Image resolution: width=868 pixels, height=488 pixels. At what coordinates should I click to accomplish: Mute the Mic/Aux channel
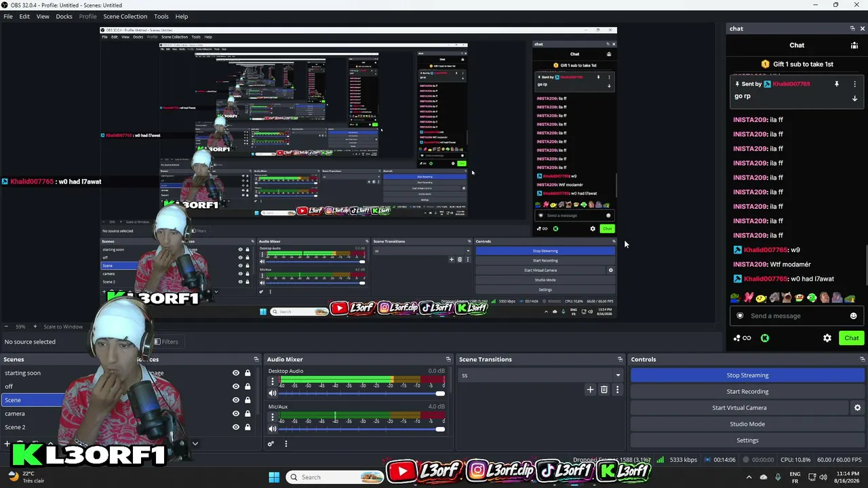273,429
